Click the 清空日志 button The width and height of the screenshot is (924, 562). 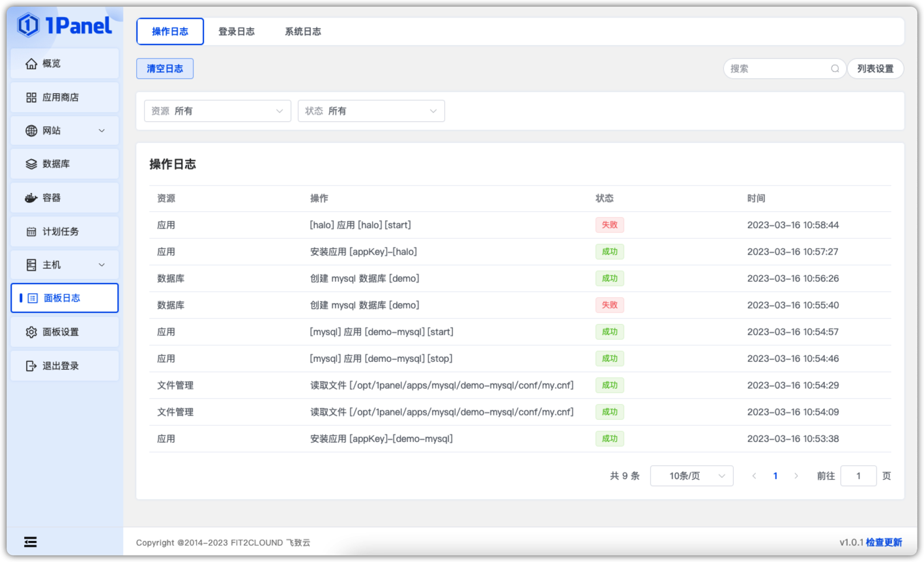(165, 68)
